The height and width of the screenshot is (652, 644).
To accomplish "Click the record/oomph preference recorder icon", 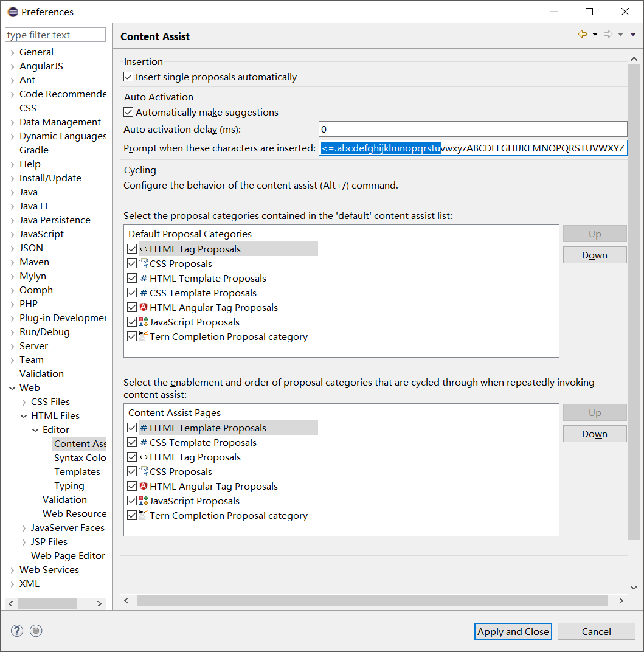I will tap(36, 631).
